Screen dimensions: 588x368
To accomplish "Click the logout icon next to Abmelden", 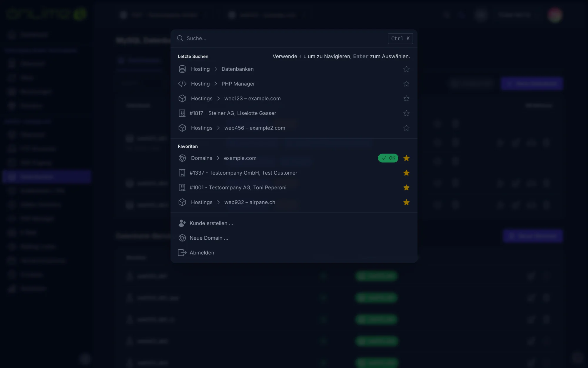I will coord(182,253).
